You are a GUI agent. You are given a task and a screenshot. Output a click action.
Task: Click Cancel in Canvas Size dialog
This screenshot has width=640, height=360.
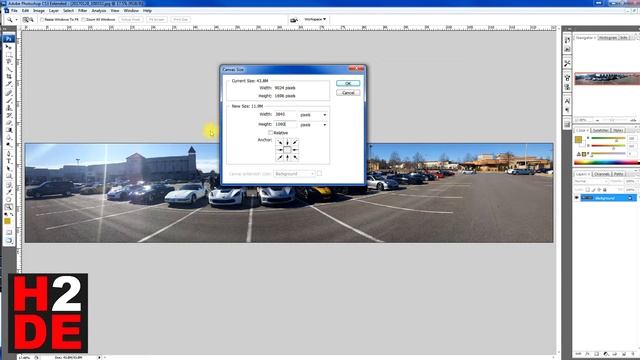[x=348, y=93]
